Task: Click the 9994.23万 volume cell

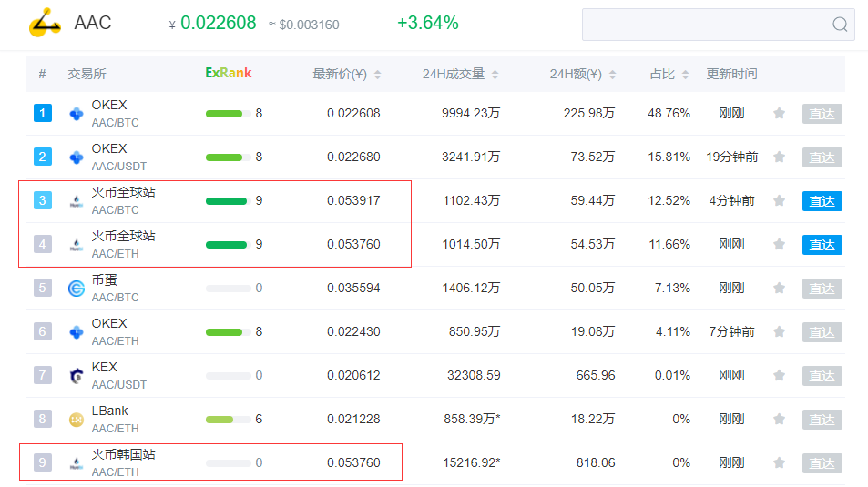Action: (471, 114)
